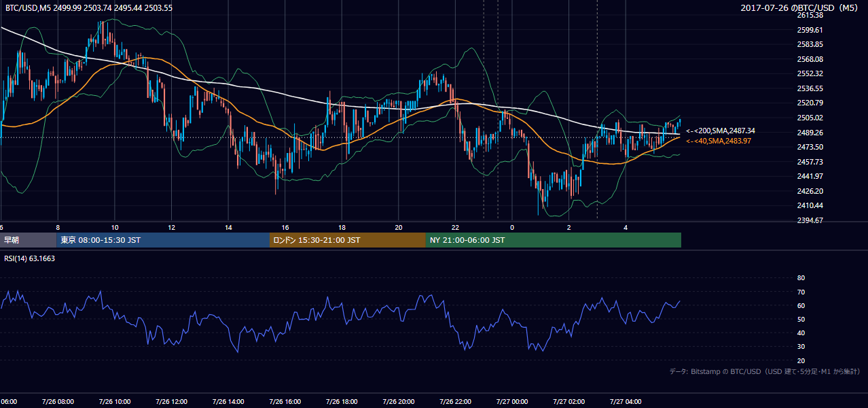Click the 7/26 20:00 time axis label
The image size is (868, 408).
[x=398, y=402]
